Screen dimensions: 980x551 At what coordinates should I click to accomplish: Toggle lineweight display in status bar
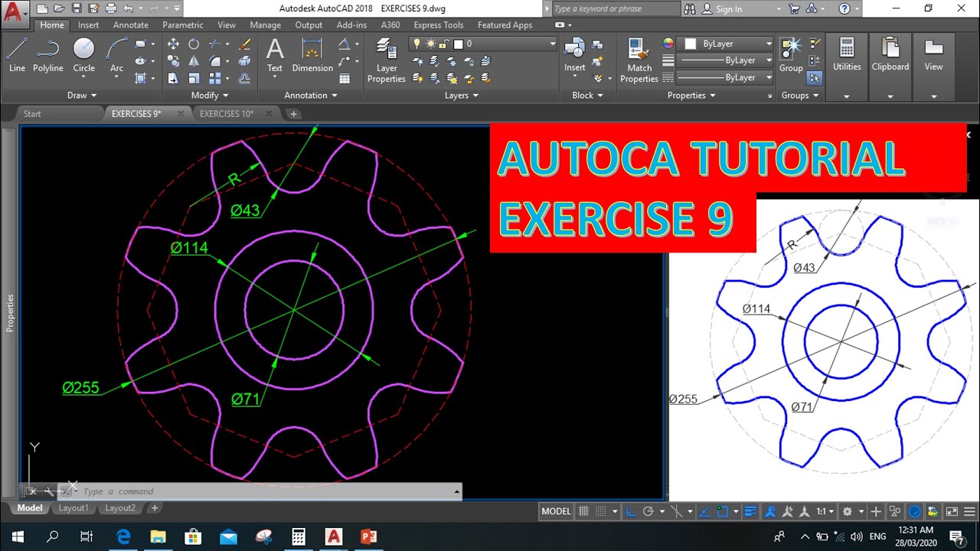coord(750,511)
